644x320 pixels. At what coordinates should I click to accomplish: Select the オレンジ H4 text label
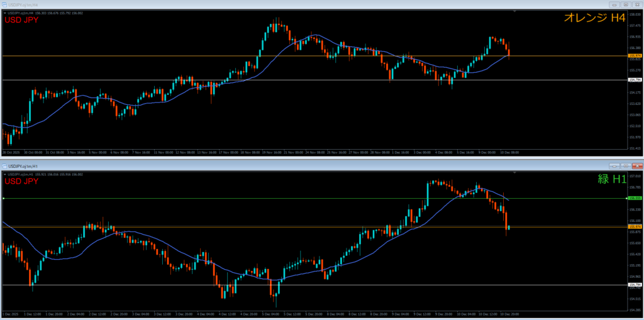pos(594,18)
